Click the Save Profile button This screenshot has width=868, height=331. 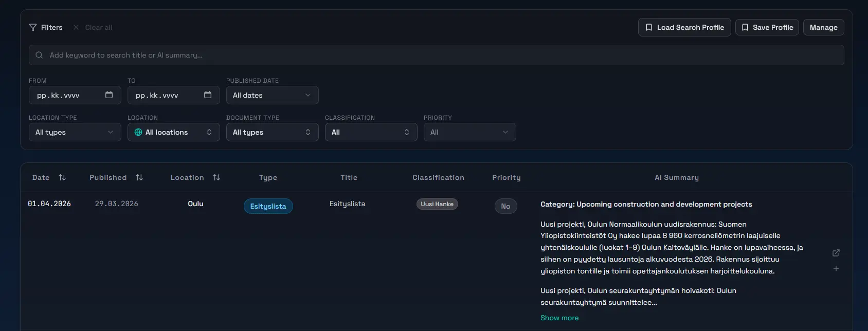click(767, 27)
